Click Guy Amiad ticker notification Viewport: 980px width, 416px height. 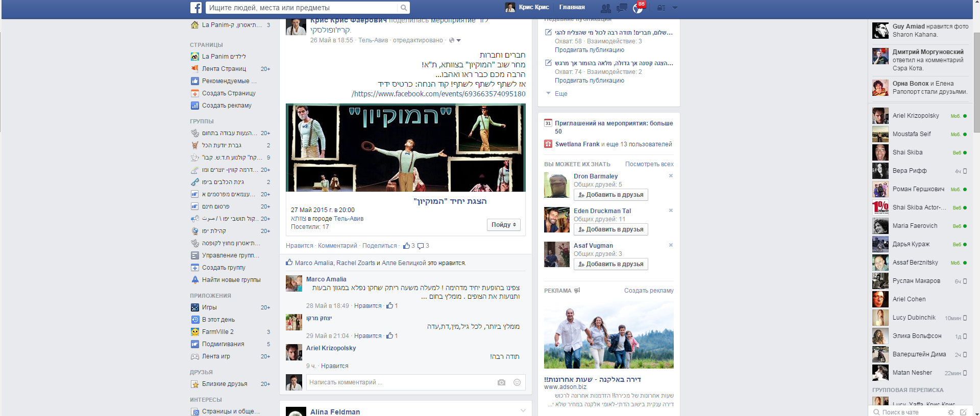(920, 31)
